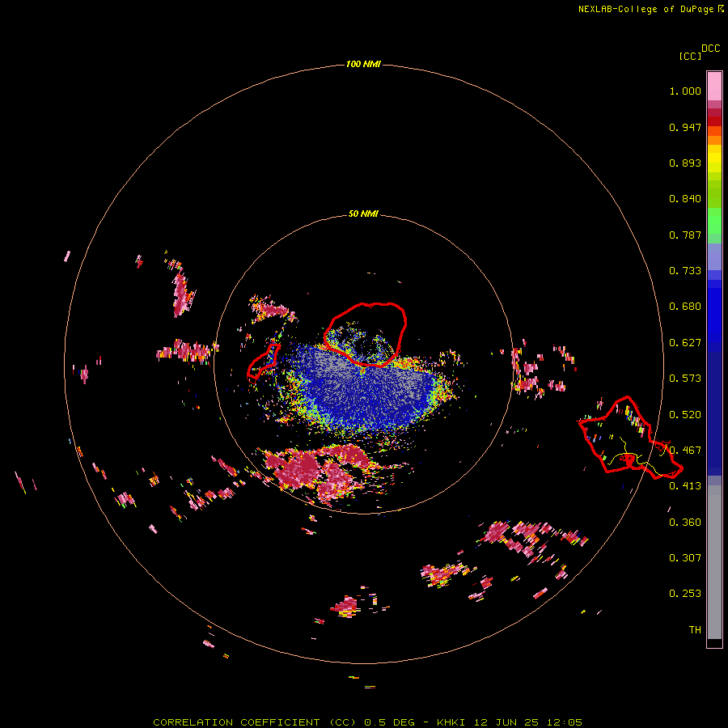Viewport: 728px width, 728px height.
Task: Select the 0.307 legend value
Action: [685, 558]
